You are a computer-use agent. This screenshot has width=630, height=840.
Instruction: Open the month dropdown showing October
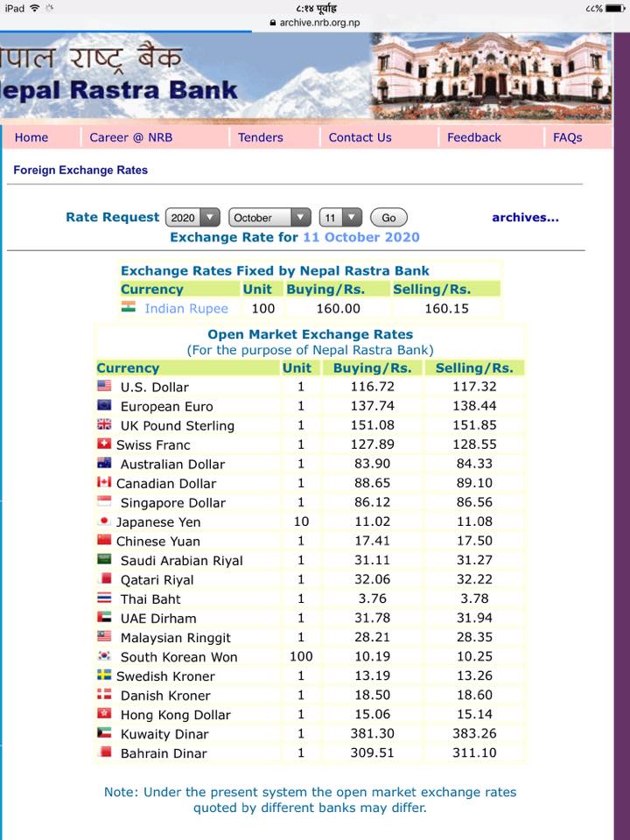[269, 218]
